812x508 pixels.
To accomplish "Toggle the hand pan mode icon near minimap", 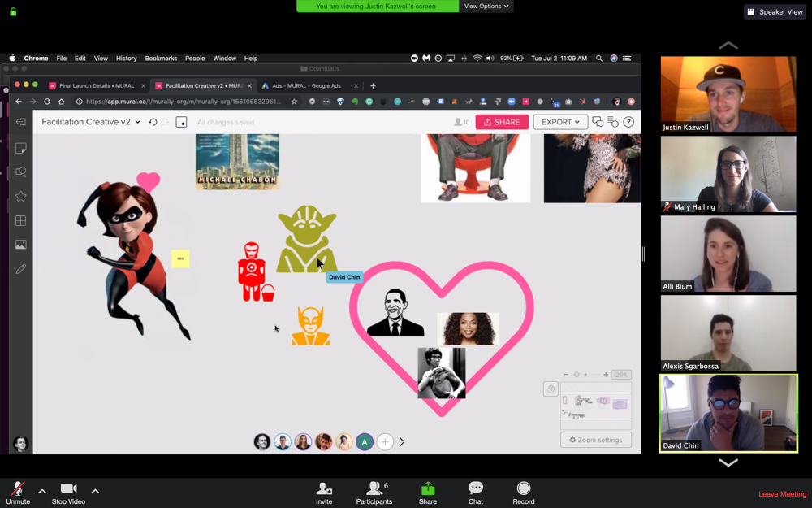I will coord(551,389).
